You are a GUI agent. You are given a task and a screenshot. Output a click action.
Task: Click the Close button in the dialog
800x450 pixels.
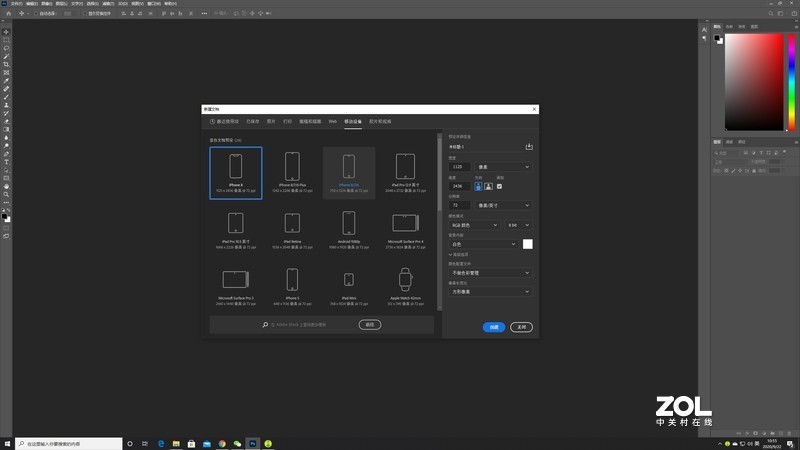[521, 326]
